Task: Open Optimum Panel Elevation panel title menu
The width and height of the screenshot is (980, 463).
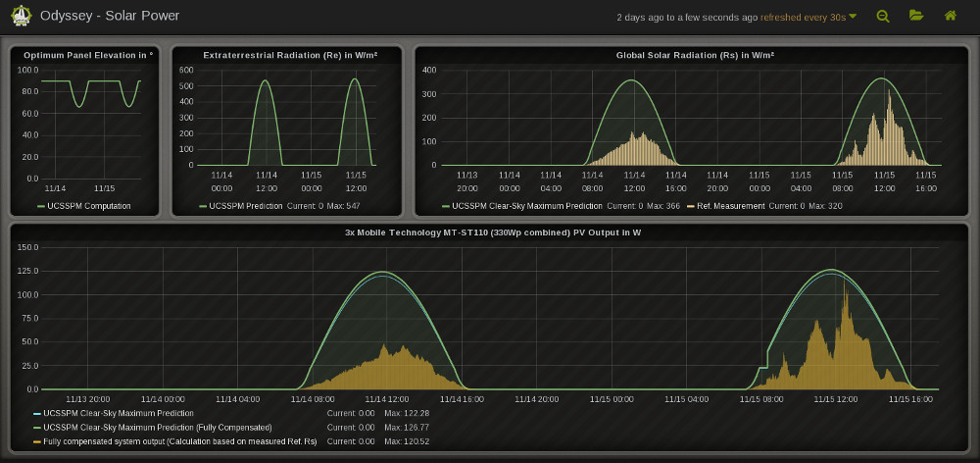Action: (88, 55)
